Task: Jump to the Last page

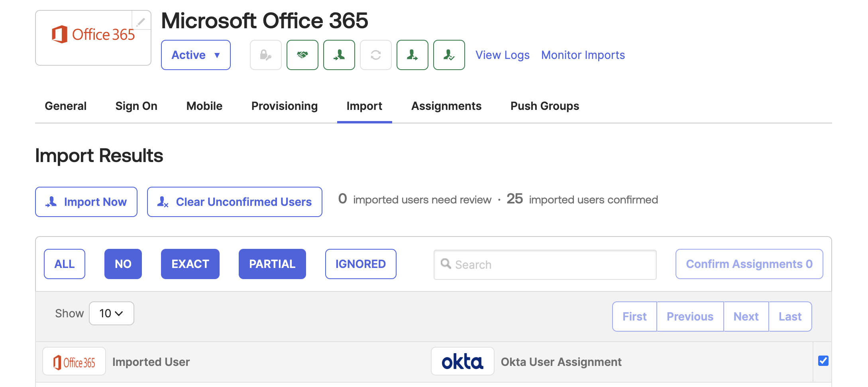Action: click(790, 317)
